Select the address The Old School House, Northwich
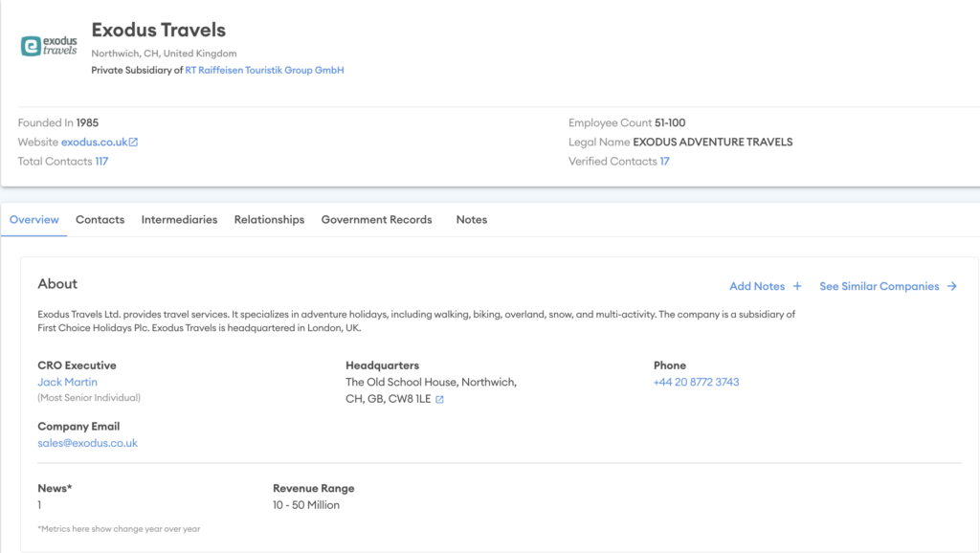 coord(432,382)
